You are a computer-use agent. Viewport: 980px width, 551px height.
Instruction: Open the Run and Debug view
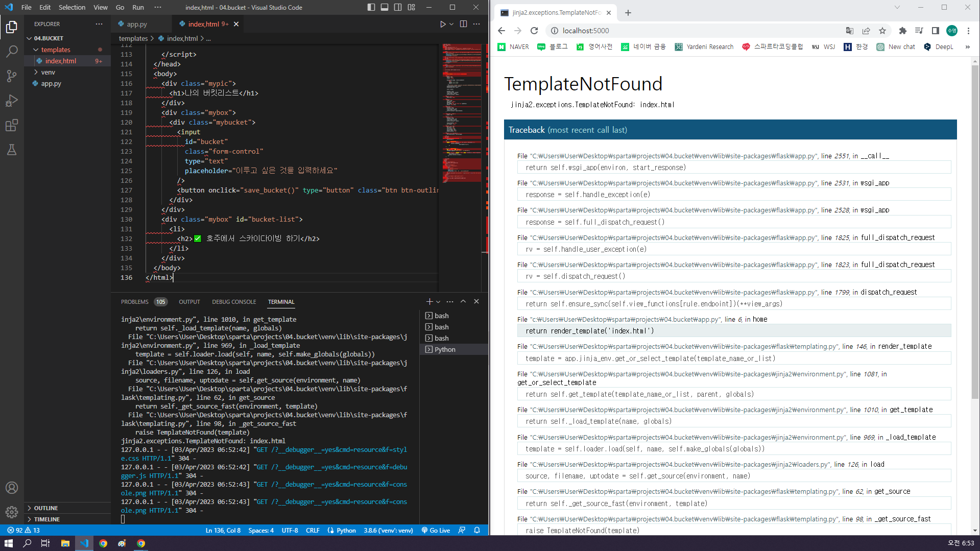coord(12,101)
